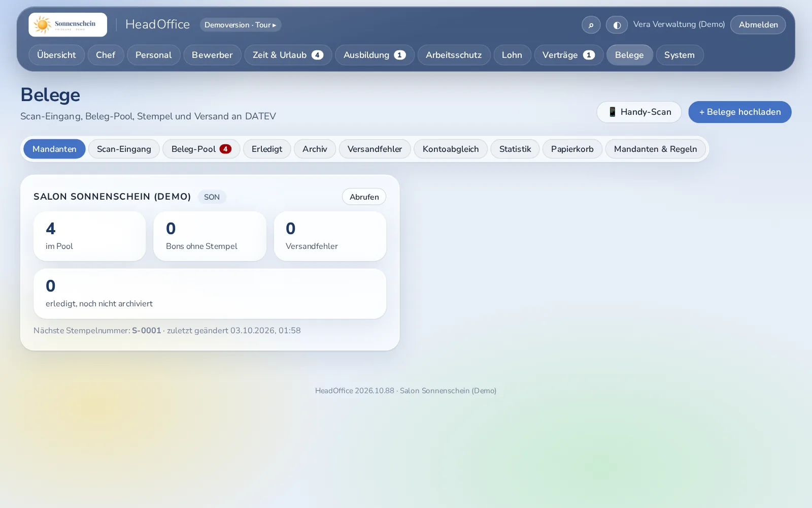812x508 pixels.
Task: Open Mandanten & Regeln tab
Action: (655, 149)
